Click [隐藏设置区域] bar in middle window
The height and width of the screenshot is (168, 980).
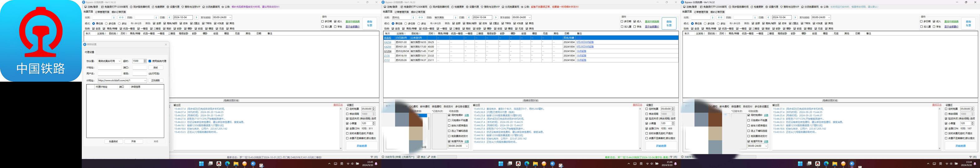tap(531, 100)
